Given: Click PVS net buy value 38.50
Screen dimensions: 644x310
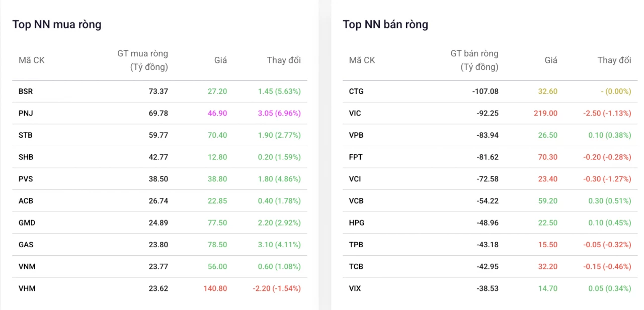Looking at the screenshot, I should [158, 179].
